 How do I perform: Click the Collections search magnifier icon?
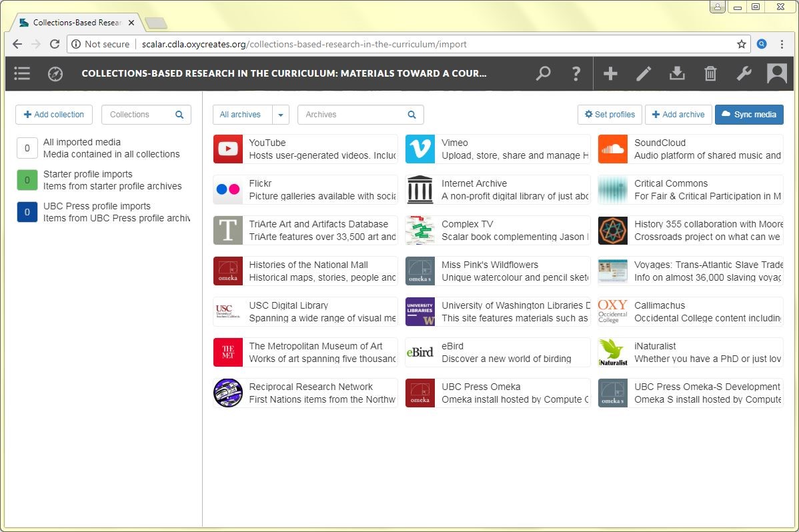tap(179, 115)
